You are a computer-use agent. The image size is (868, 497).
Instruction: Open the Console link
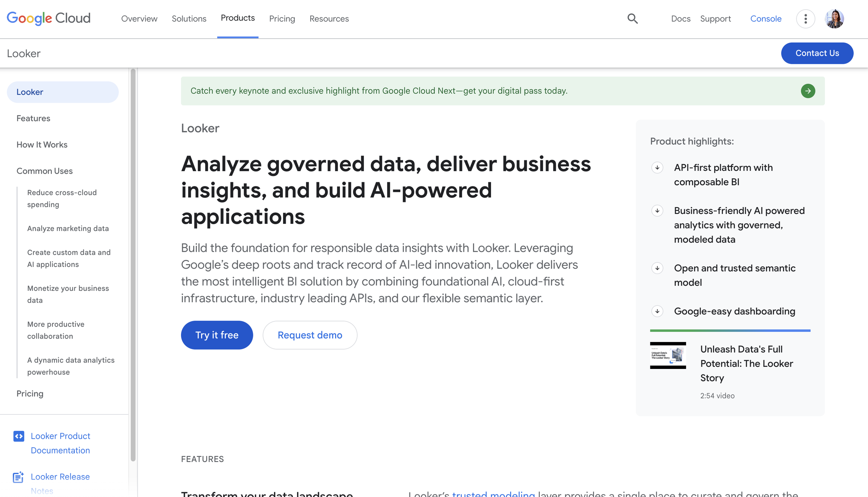(766, 19)
